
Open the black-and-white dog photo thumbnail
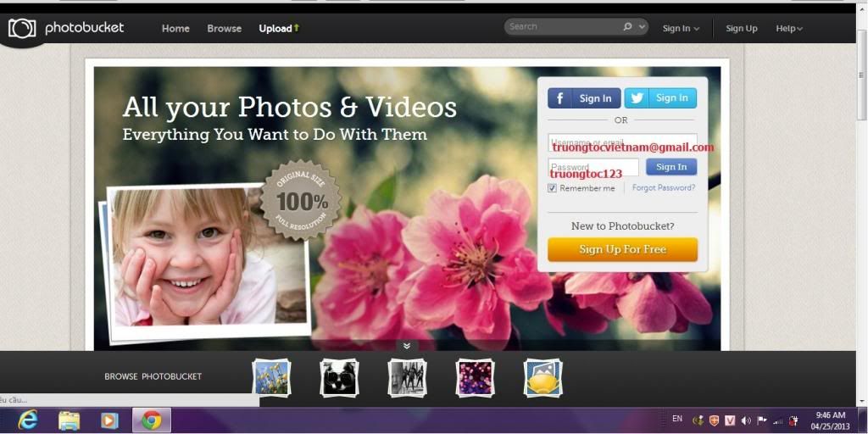click(339, 377)
